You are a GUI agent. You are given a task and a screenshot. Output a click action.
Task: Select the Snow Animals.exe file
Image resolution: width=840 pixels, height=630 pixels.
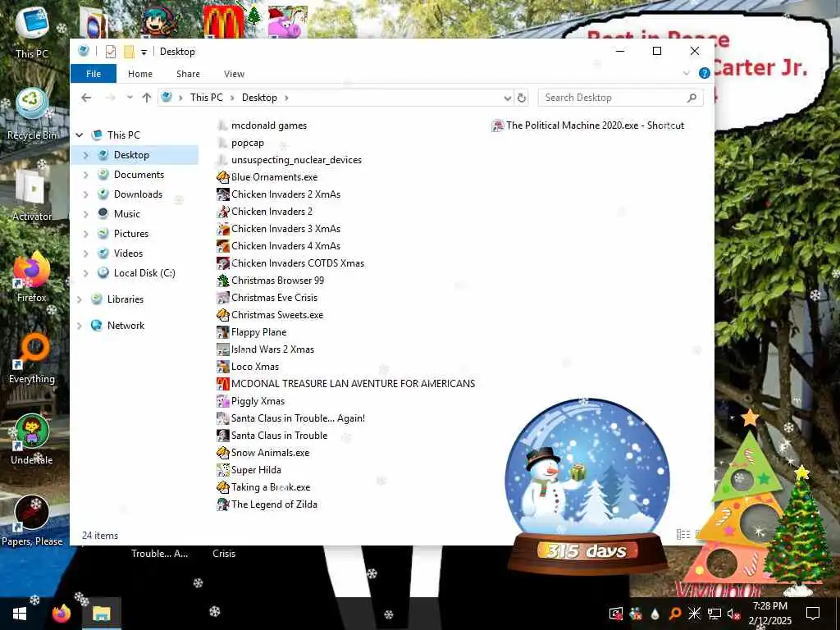click(263, 453)
